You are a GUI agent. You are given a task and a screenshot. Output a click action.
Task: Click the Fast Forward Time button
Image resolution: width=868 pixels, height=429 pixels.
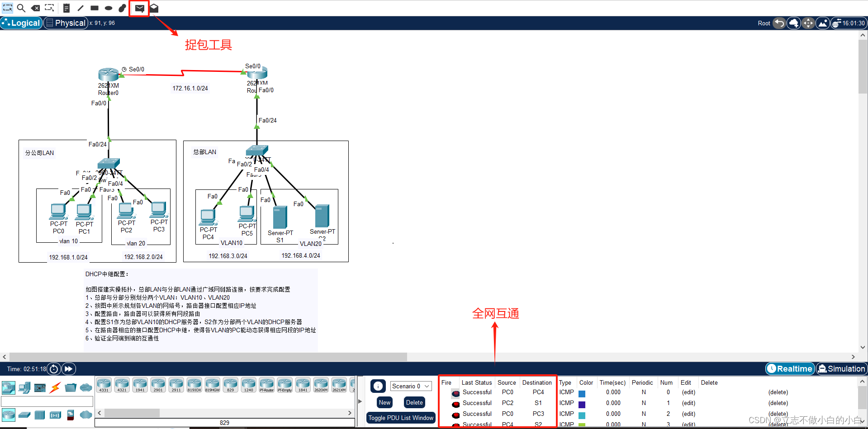click(68, 369)
